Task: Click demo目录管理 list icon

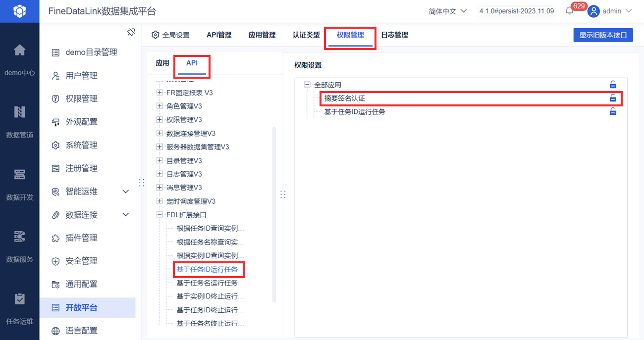Action: pyautogui.click(x=55, y=52)
